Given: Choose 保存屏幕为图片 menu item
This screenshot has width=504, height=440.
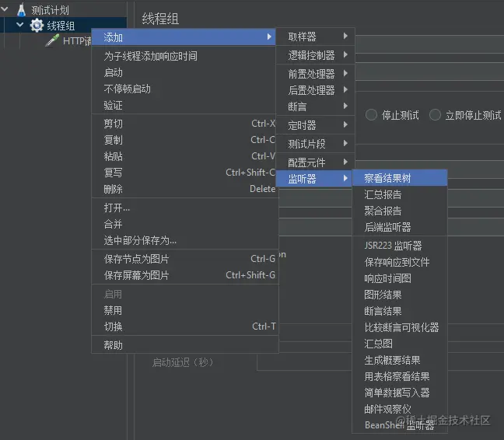Looking at the screenshot, I should click(185, 275).
